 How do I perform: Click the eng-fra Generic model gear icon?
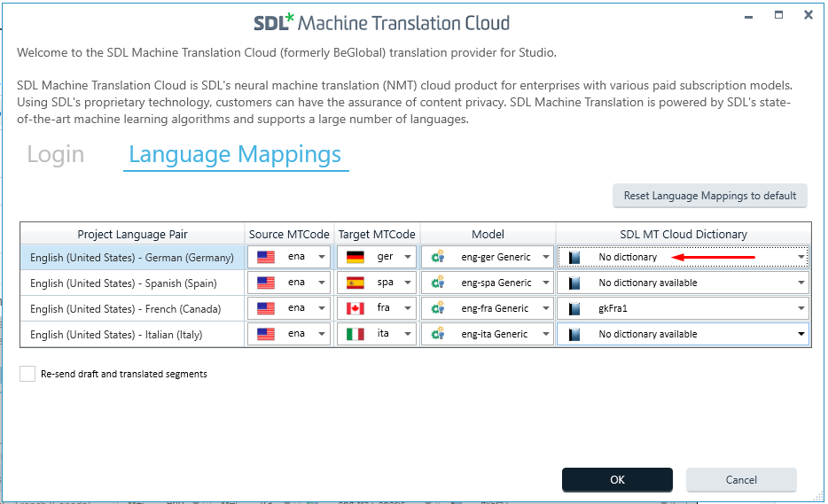click(x=438, y=308)
